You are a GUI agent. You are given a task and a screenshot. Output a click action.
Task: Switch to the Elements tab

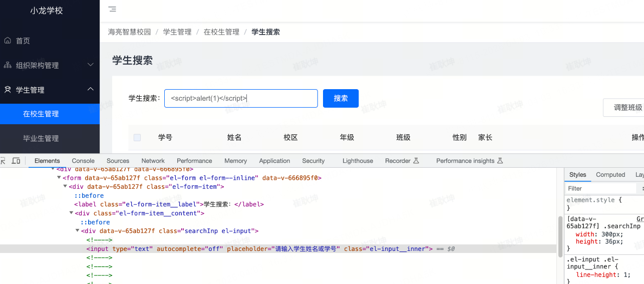coord(47,161)
